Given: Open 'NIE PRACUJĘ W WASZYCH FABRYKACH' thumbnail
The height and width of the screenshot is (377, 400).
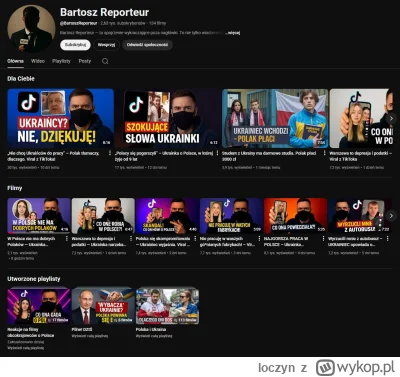Looking at the screenshot, I should pyautogui.click(x=232, y=216).
